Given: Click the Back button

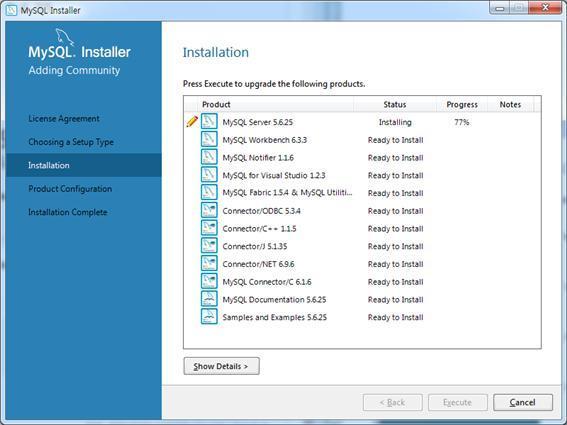Looking at the screenshot, I should 393,402.
